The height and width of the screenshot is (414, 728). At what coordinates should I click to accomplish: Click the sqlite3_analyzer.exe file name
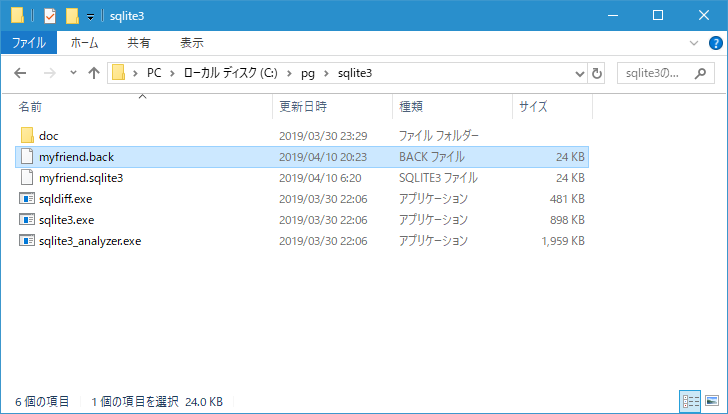pyautogui.click(x=90, y=241)
